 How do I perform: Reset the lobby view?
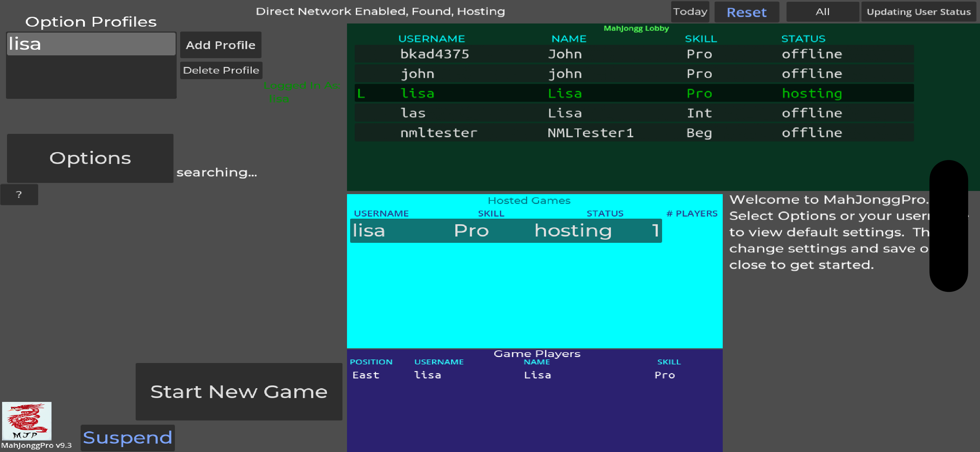[747, 12]
